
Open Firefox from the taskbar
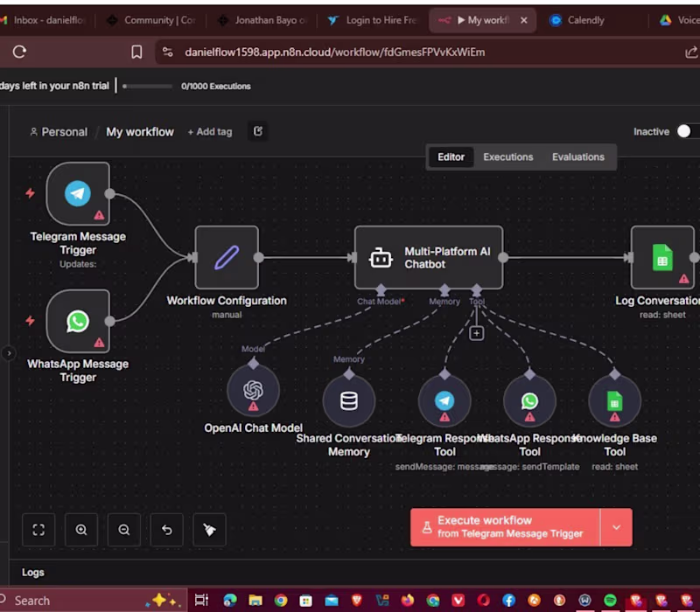407,601
